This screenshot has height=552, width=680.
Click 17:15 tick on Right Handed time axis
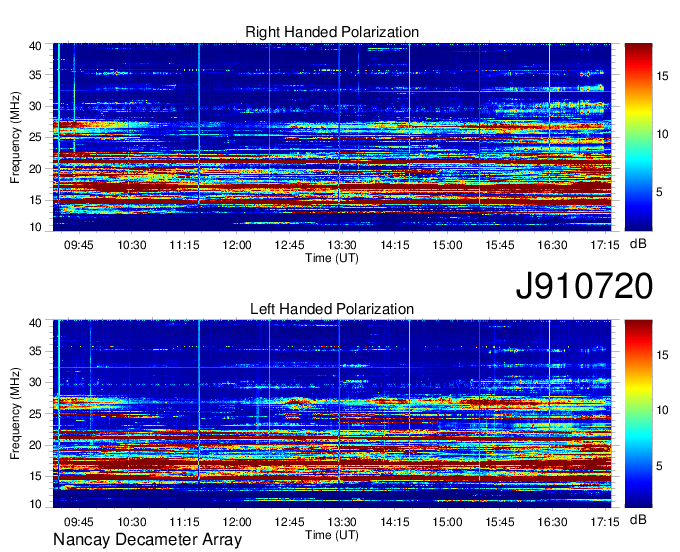click(x=605, y=245)
